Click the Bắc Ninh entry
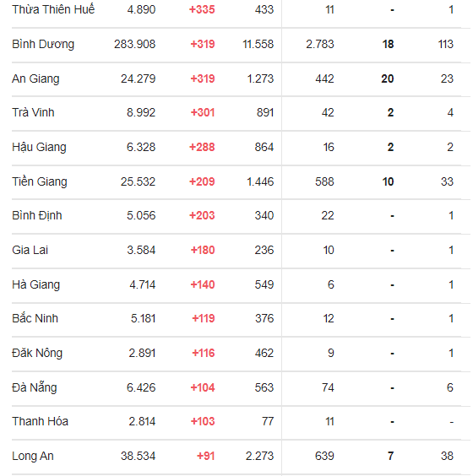Screen dimensions: 473x476 tap(35, 318)
